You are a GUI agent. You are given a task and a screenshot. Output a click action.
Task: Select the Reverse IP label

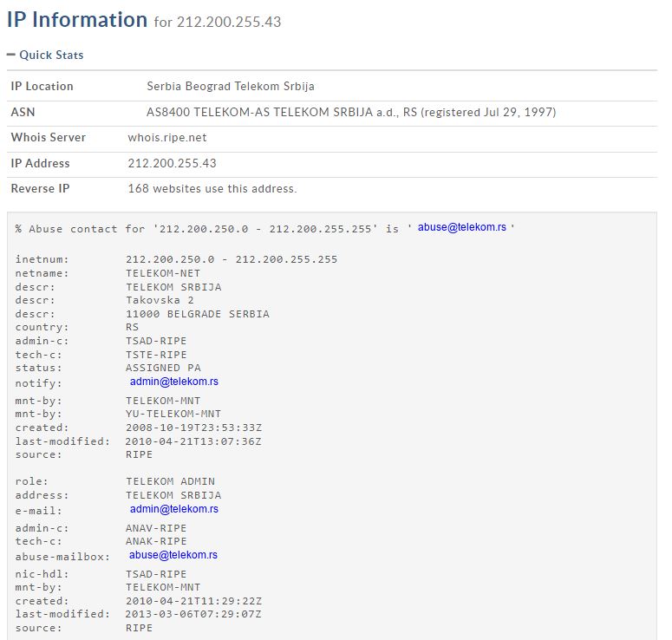[x=40, y=188]
